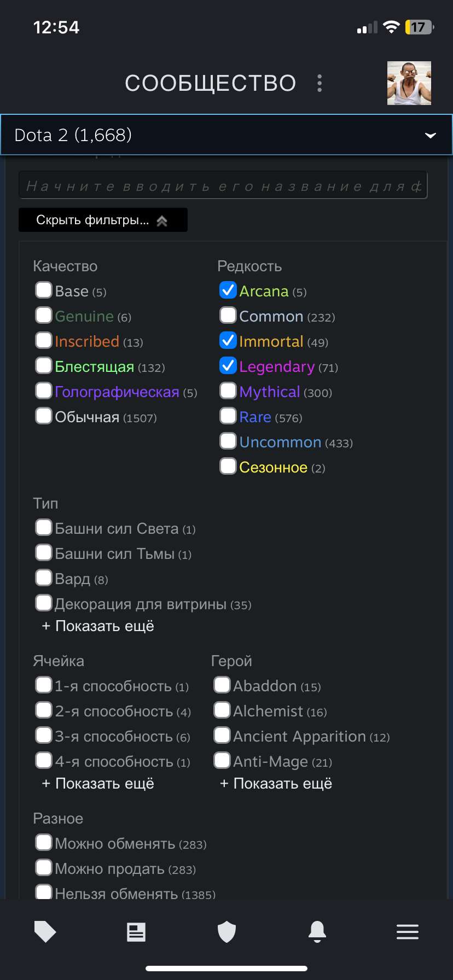Image resolution: width=453 pixels, height=980 pixels.
Task: Expand Показать ещё under Герой section
Action: [274, 783]
